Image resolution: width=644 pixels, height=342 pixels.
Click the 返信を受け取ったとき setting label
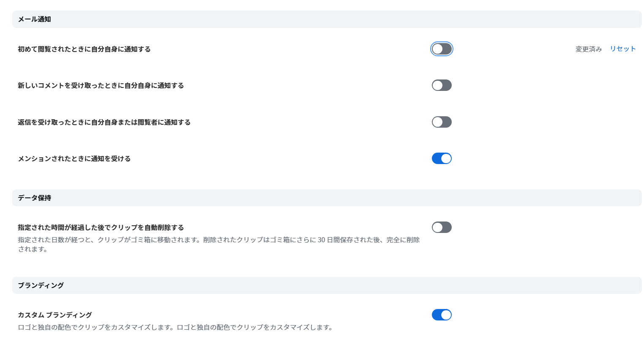tap(104, 123)
